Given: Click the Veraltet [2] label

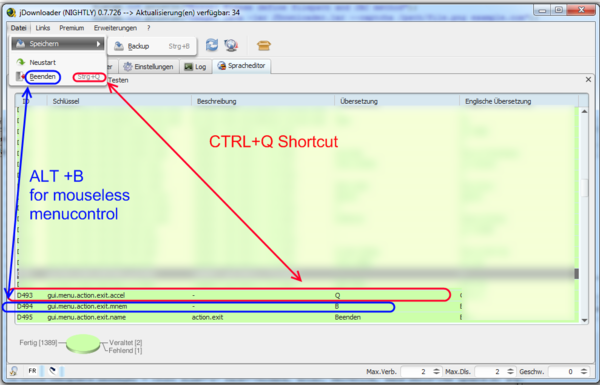Looking at the screenshot, I should coord(126,343).
